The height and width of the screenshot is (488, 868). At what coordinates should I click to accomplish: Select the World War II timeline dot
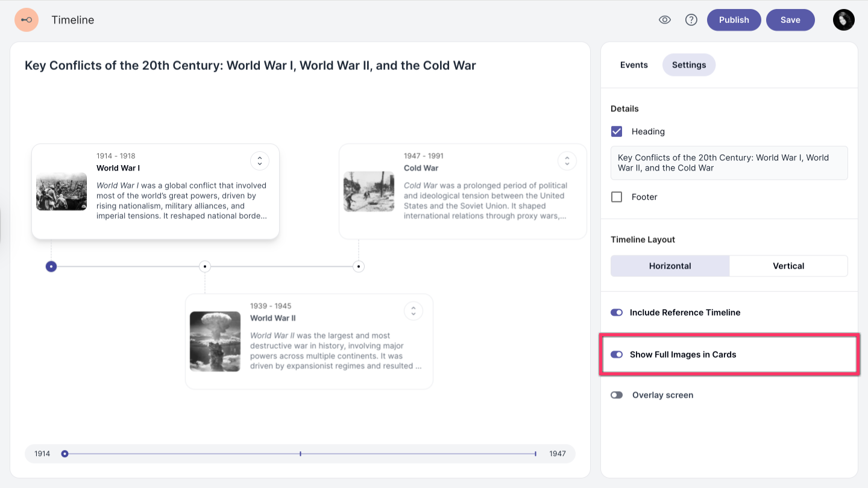point(205,266)
